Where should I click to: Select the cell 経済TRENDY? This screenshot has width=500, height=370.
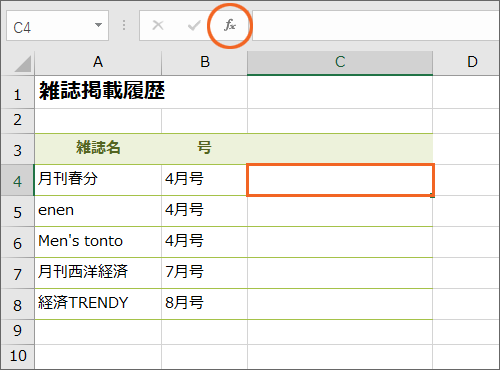click(x=98, y=304)
